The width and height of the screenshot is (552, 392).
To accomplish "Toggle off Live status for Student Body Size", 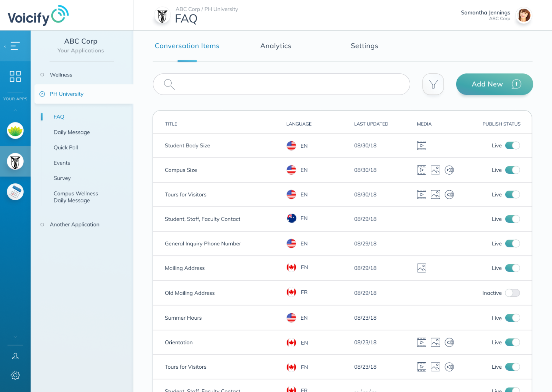I will pyautogui.click(x=512, y=146).
